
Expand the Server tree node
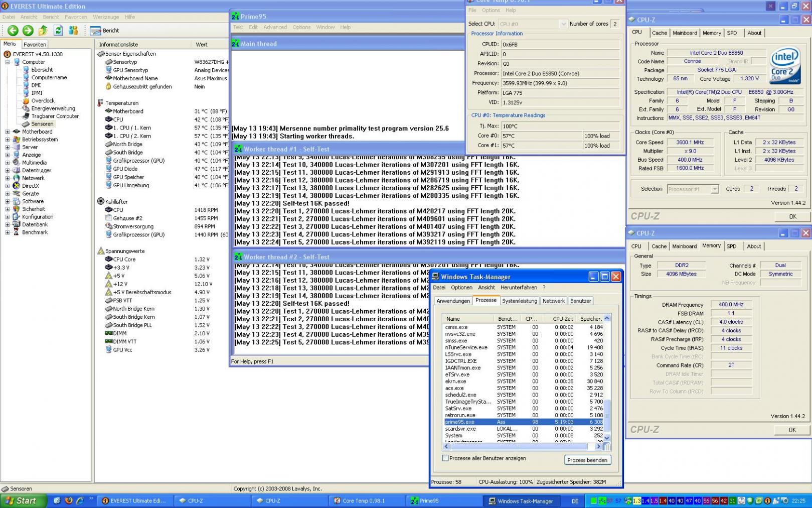click(x=8, y=147)
